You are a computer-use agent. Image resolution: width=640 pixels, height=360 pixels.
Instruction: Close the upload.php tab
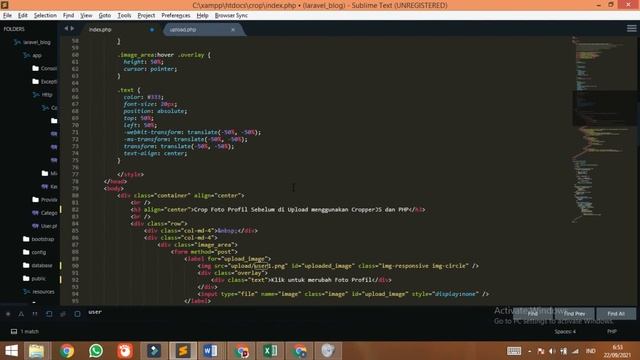(233, 30)
